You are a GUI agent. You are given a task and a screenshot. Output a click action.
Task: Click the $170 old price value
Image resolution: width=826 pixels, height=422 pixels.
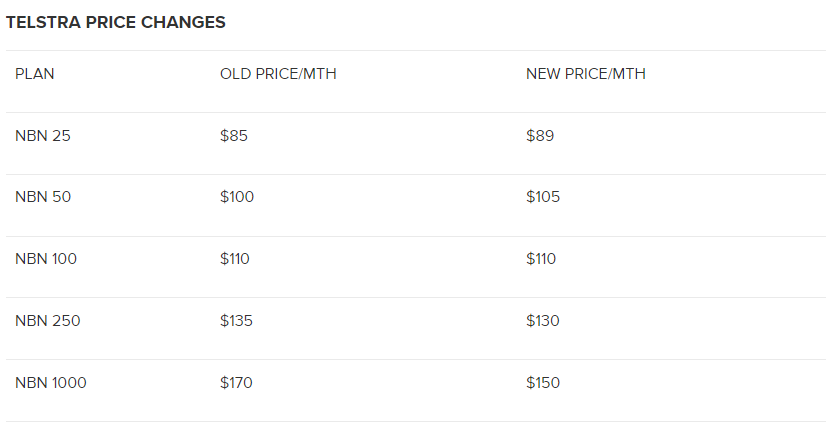237,382
